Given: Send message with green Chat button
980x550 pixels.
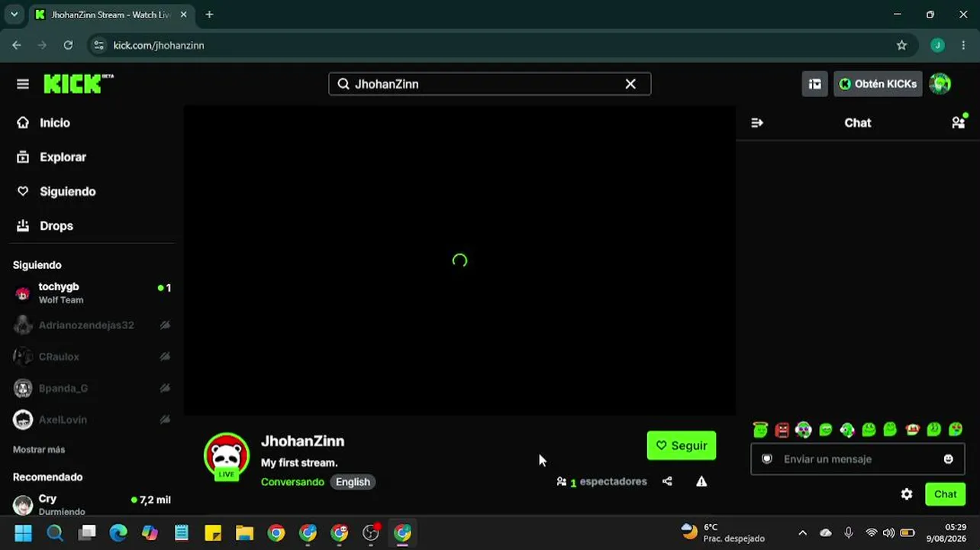Looking at the screenshot, I should point(945,494).
